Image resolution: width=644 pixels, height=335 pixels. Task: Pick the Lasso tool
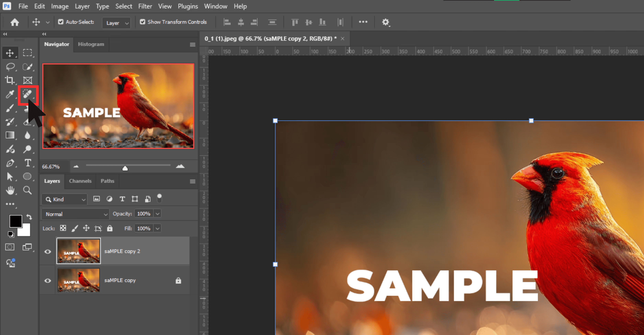click(x=10, y=66)
